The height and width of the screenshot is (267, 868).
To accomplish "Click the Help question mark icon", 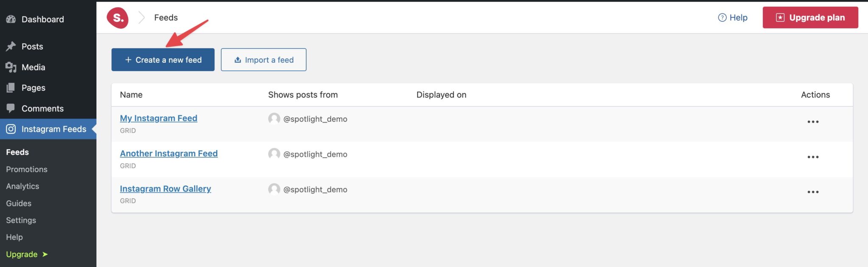I will pos(722,17).
